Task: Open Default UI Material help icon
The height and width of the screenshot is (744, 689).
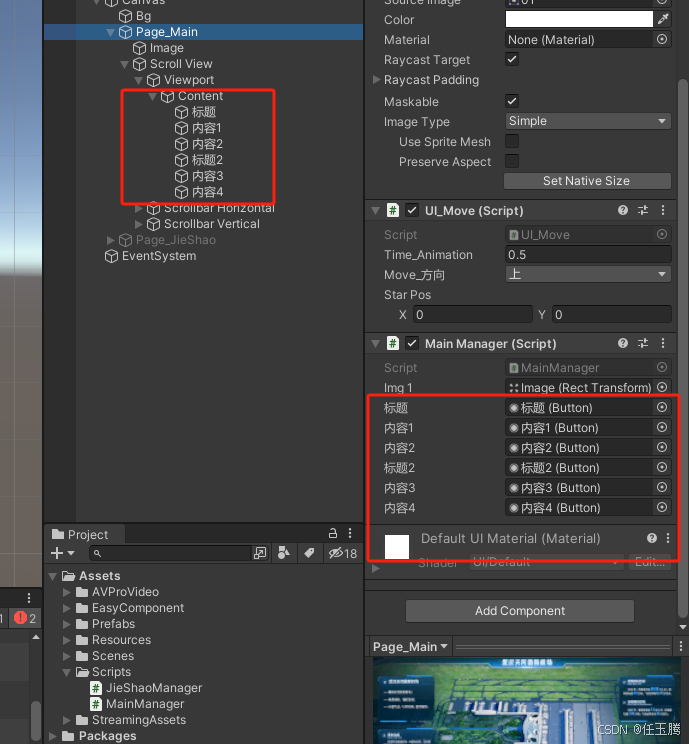Action: click(x=652, y=538)
